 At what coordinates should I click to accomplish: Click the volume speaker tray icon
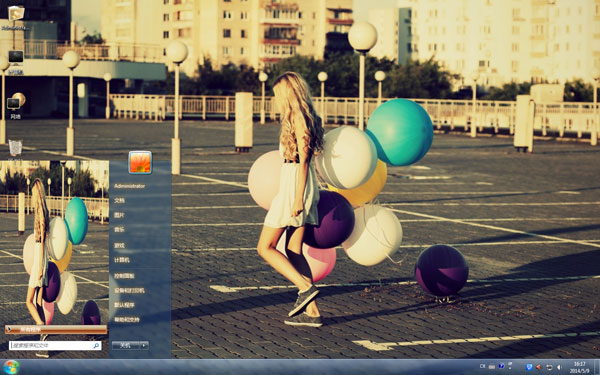559,367
